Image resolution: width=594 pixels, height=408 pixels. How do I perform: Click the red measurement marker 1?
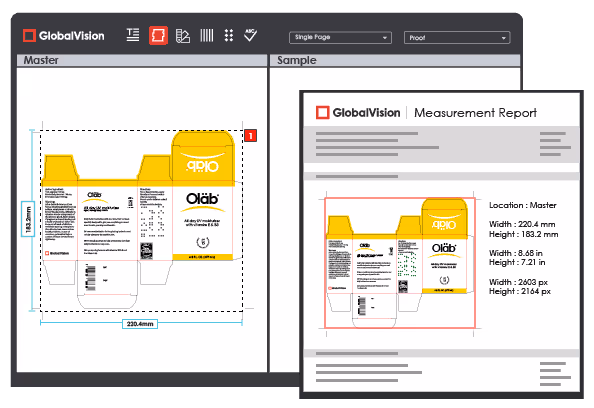250,136
